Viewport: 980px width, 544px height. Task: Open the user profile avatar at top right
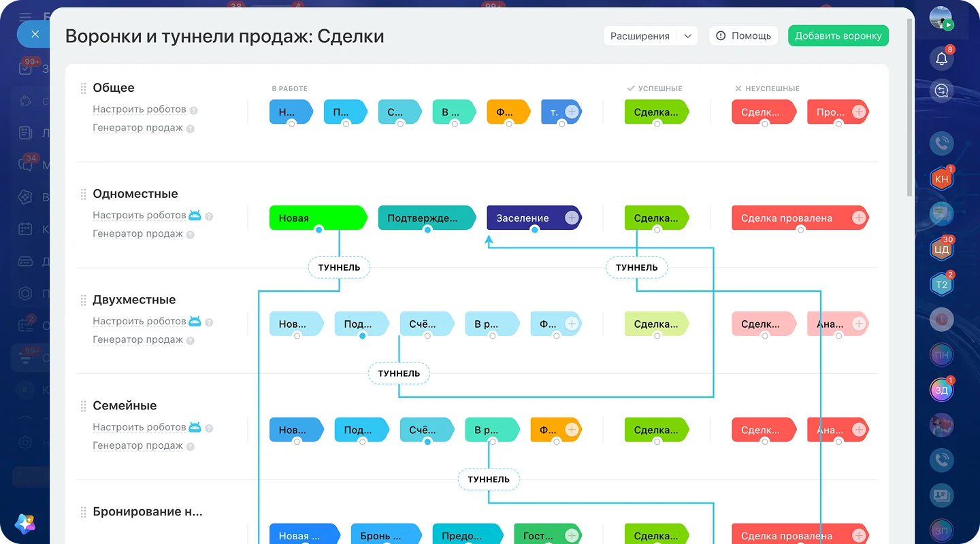(942, 18)
